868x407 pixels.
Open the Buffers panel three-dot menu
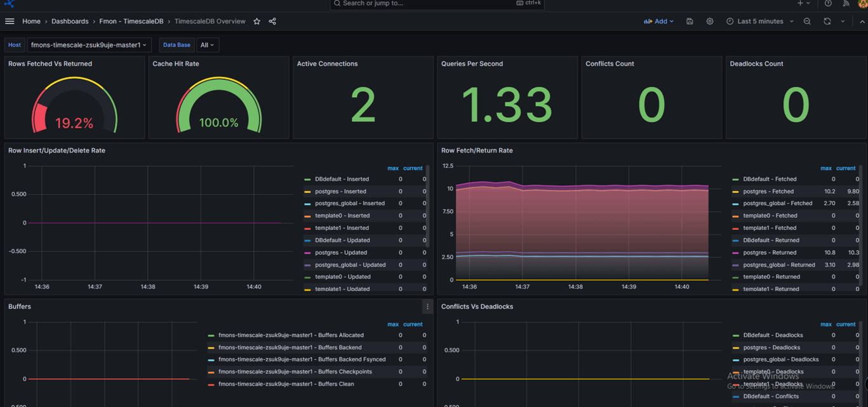click(427, 307)
